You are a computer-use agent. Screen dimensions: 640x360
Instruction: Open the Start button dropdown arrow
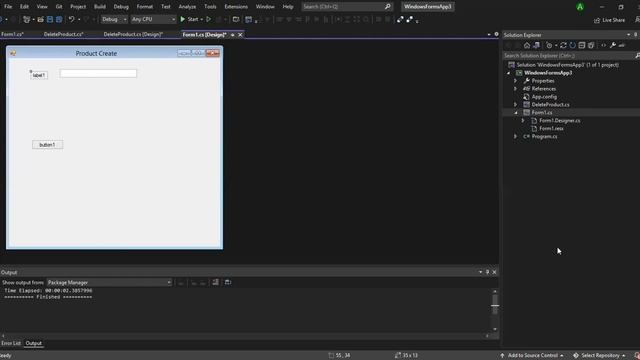click(202, 19)
